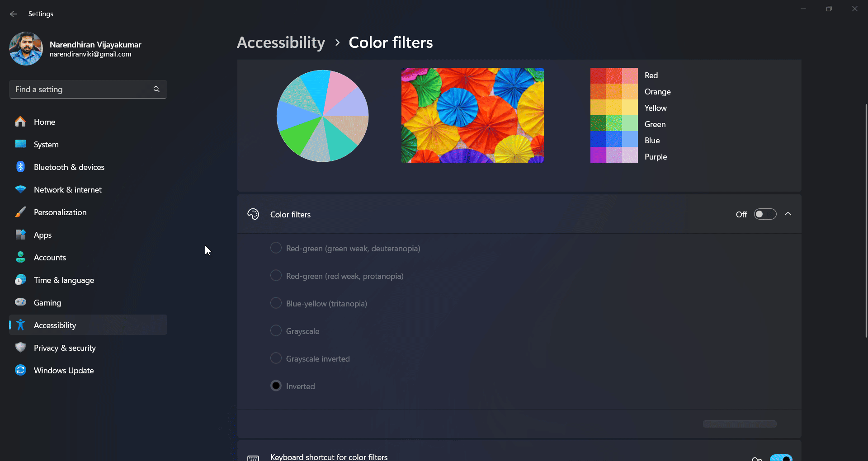Click the Personalization paintbrush icon
This screenshot has height=461, width=868.
pyautogui.click(x=20, y=212)
